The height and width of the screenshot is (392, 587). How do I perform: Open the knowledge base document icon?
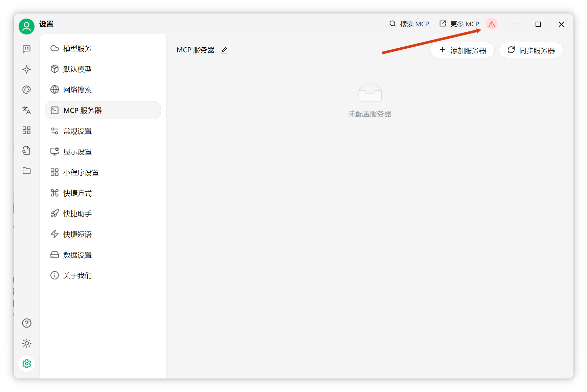pyautogui.click(x=26, y=150)
